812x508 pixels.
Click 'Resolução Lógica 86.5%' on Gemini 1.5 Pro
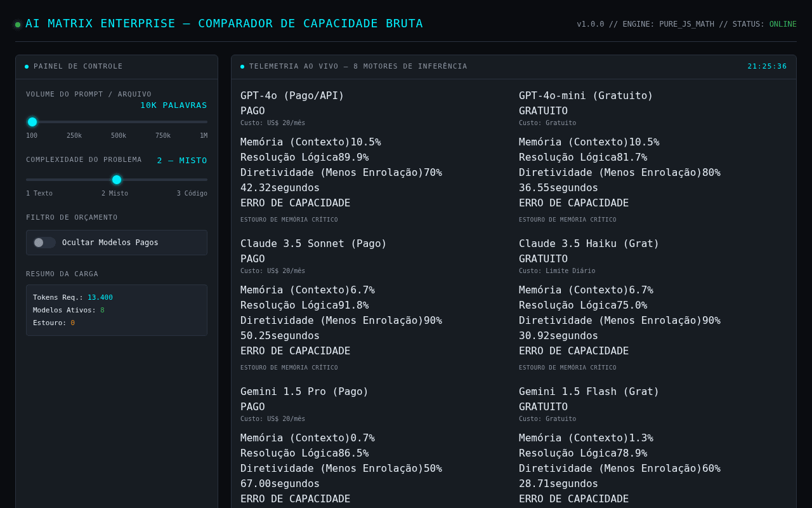[304, 453]
